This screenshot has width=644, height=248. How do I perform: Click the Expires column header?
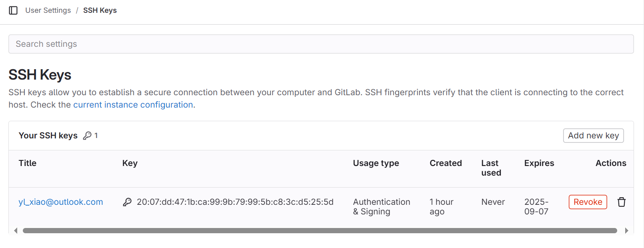(539, 163)
